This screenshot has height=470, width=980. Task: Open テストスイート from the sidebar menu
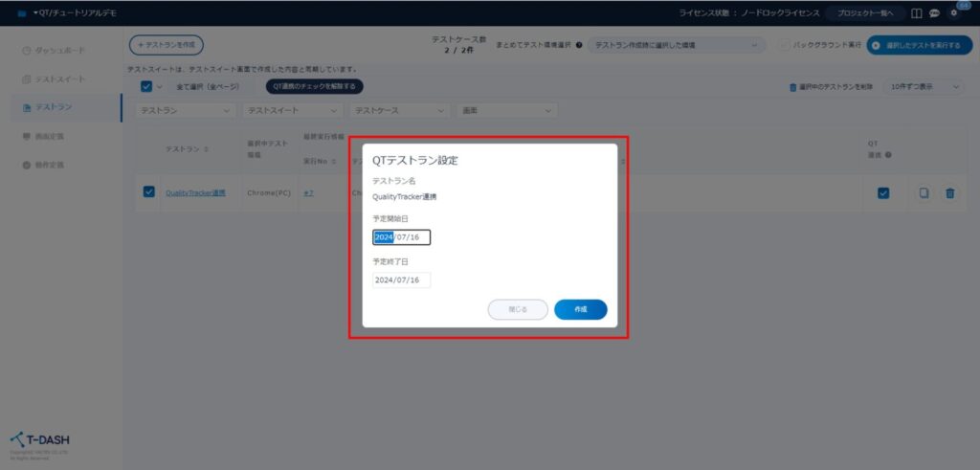pyautogui.click(x=59, y=78)
